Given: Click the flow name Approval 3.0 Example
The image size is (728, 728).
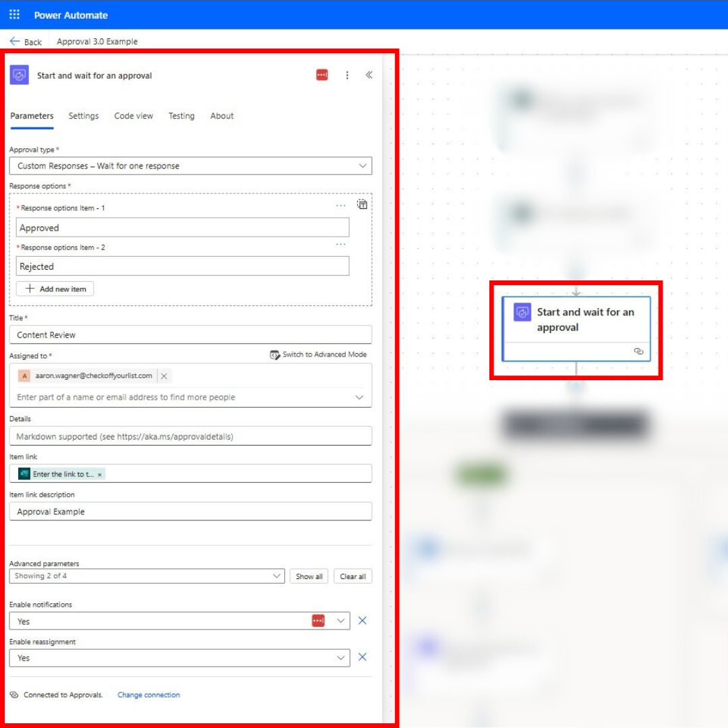Looking at the screenshot, I should point(97,41).
